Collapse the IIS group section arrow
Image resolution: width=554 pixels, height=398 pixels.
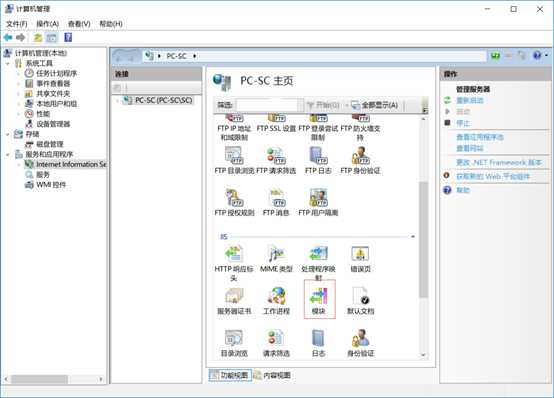413,236
